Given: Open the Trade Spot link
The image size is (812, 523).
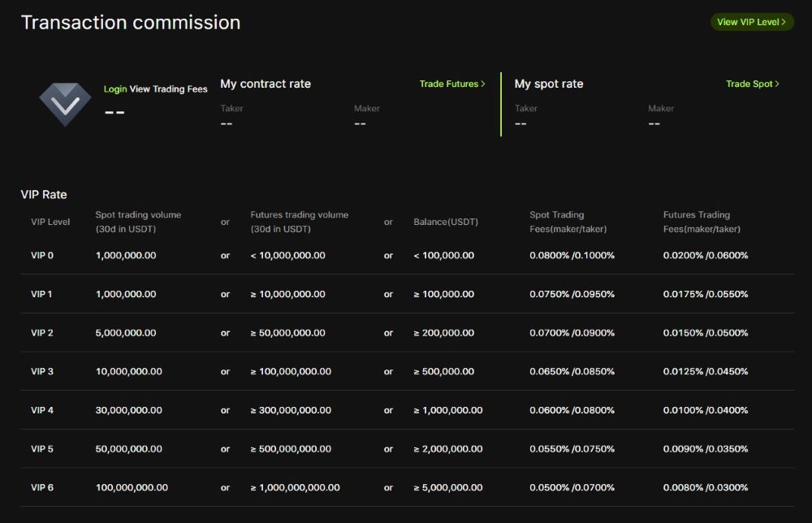Looking at the screenshot, I should pos(753,84).
